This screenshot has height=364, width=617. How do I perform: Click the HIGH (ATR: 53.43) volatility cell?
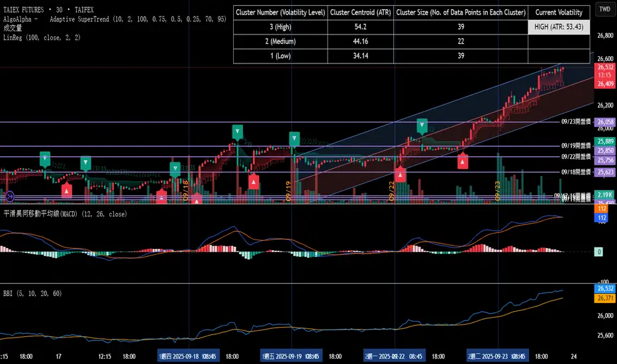[559, 26]
